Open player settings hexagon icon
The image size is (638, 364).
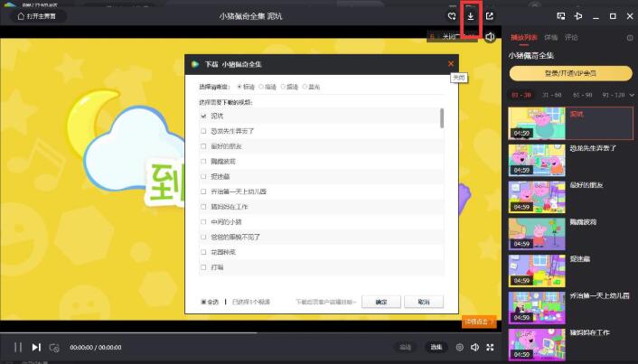pyautogui.click(x=460, y=348)
